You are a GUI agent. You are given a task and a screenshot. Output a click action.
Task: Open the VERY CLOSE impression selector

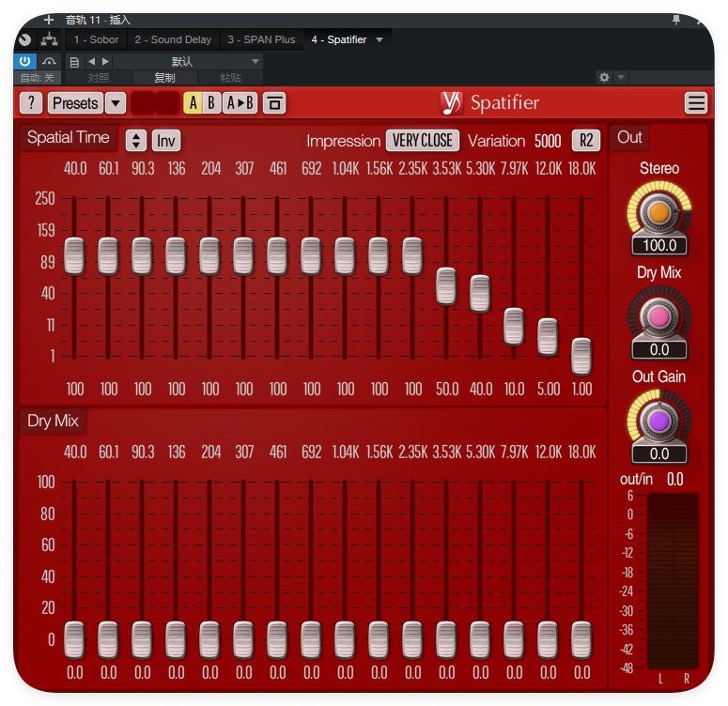point(423,140)
